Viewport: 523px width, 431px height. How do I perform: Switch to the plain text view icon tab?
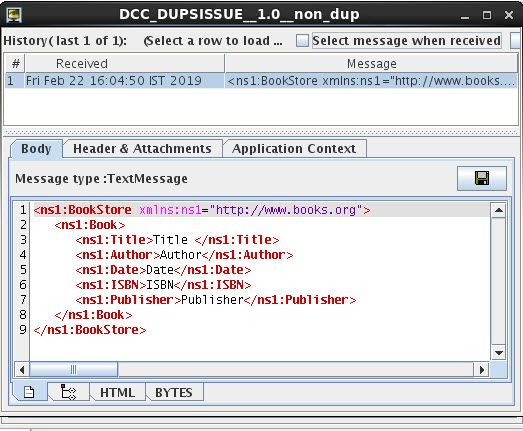(29, 392)
